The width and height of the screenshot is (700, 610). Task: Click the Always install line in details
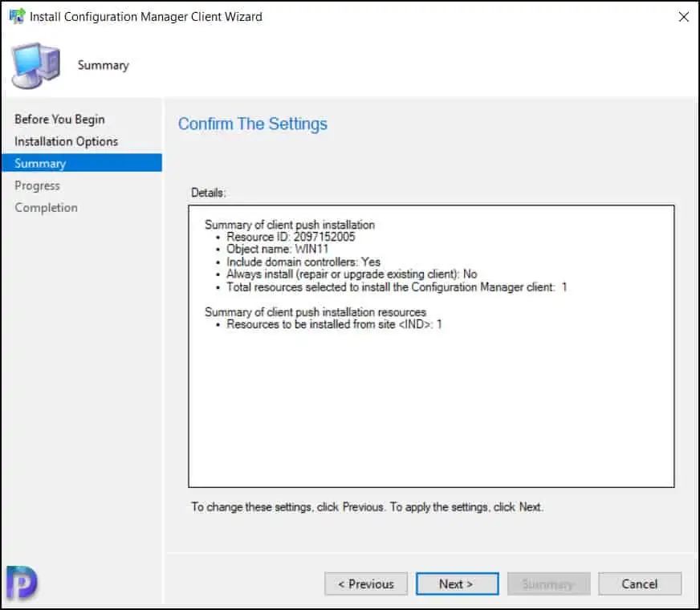click(x=352, y=274)
